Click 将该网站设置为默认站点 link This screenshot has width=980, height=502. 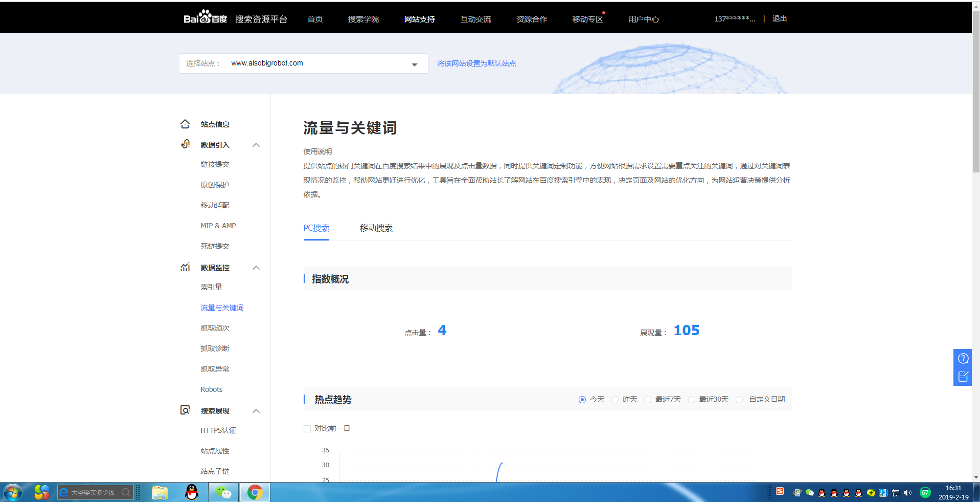point(476,63)
